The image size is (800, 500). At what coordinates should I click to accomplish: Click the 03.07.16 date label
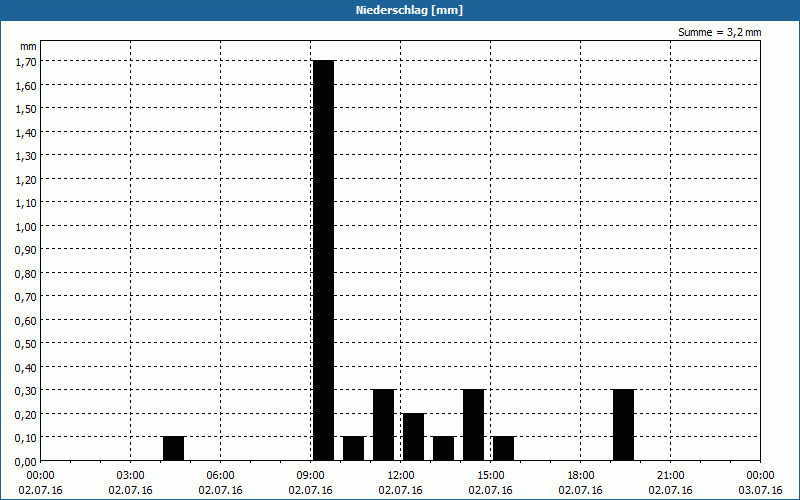click(x=760, y=490)
